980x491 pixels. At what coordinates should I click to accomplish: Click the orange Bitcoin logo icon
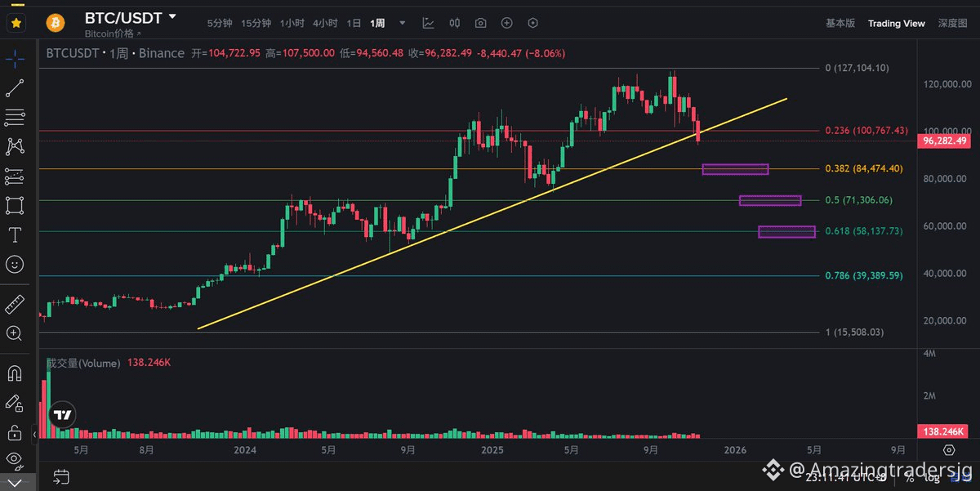click(x=56, y=22)
